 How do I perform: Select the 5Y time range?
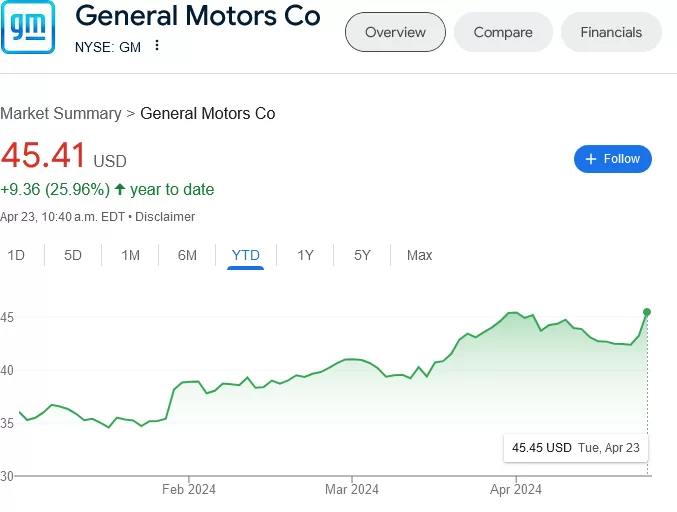[362, 255]
